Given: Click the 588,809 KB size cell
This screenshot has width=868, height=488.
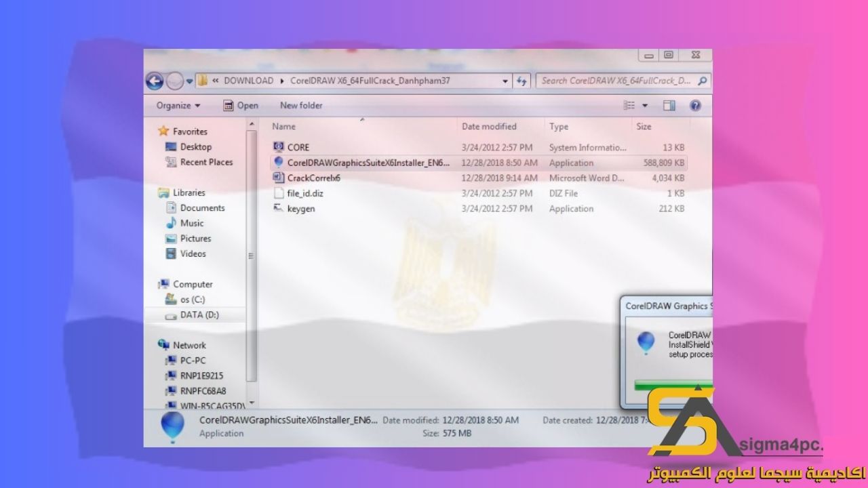Looking at the screenshot, I should coord(664,163).
